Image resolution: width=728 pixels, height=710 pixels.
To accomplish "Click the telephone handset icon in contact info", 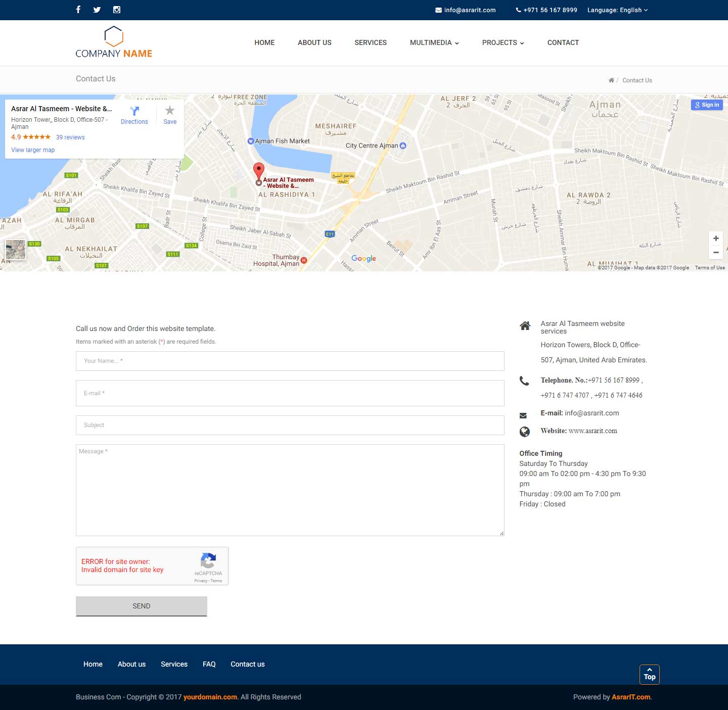I will pos(524,381).
